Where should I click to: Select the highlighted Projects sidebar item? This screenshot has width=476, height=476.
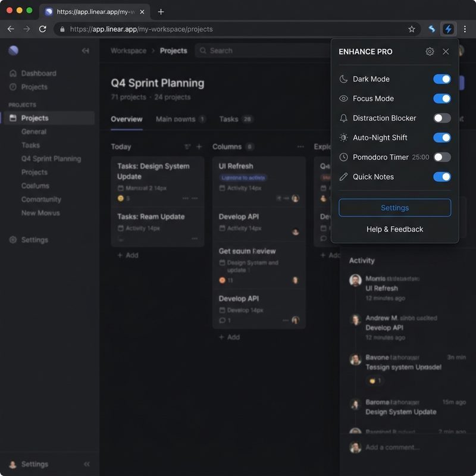[49, 118]
